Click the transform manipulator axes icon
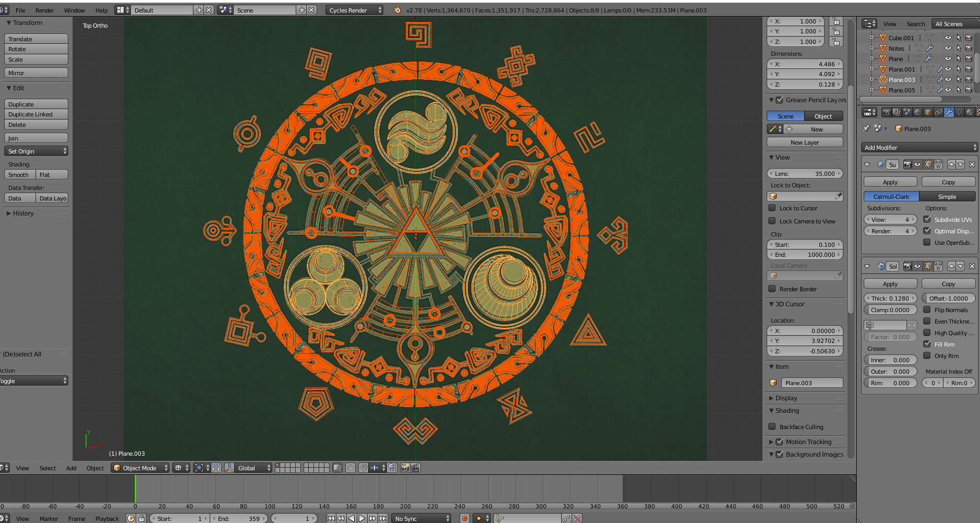 (x=229, y=468)
